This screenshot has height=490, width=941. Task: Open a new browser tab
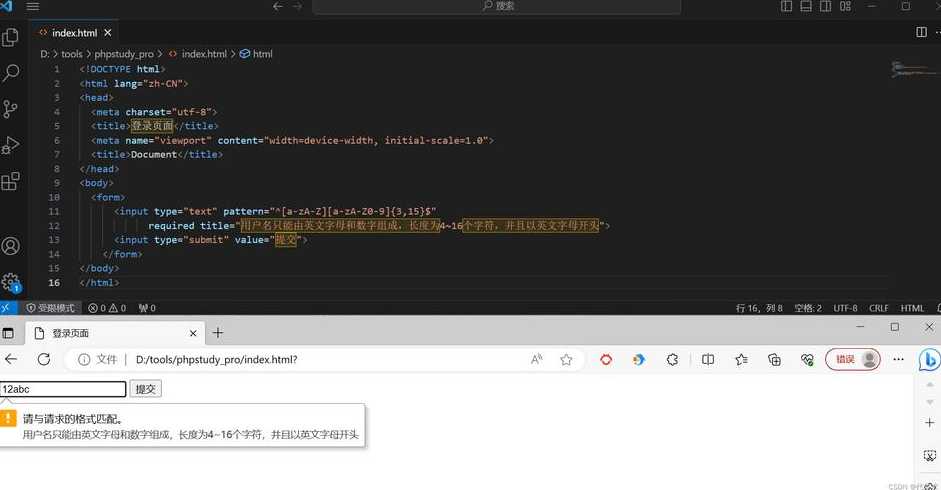218,333
